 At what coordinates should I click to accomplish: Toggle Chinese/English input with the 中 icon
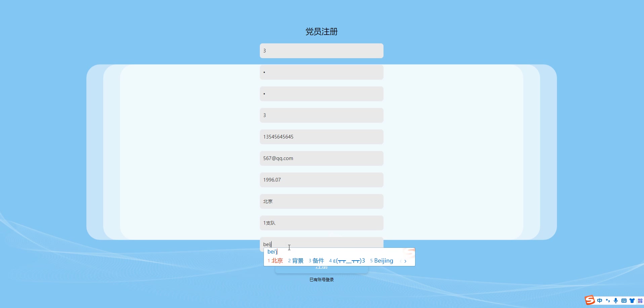[600, 300]
